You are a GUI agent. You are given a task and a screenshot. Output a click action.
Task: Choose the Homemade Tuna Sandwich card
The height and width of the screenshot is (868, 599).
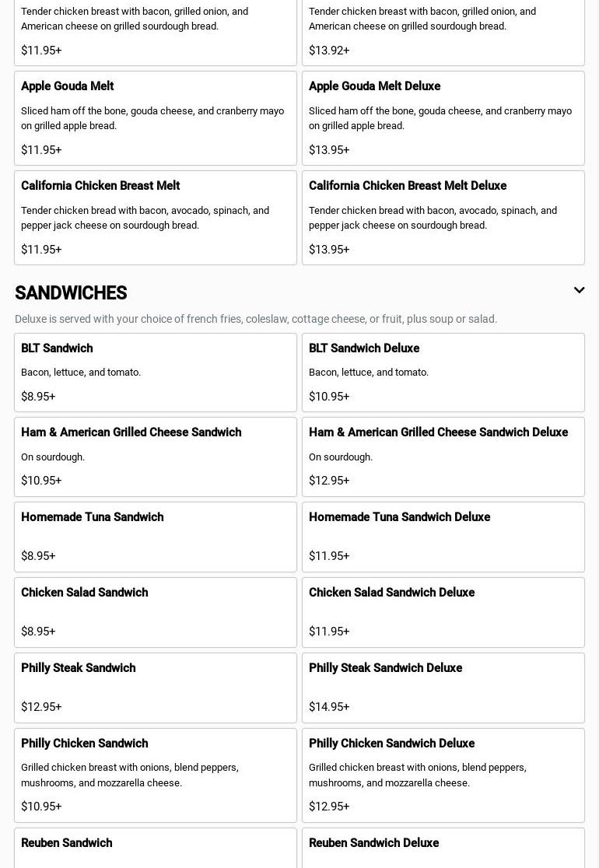click(x=155, y=537)
